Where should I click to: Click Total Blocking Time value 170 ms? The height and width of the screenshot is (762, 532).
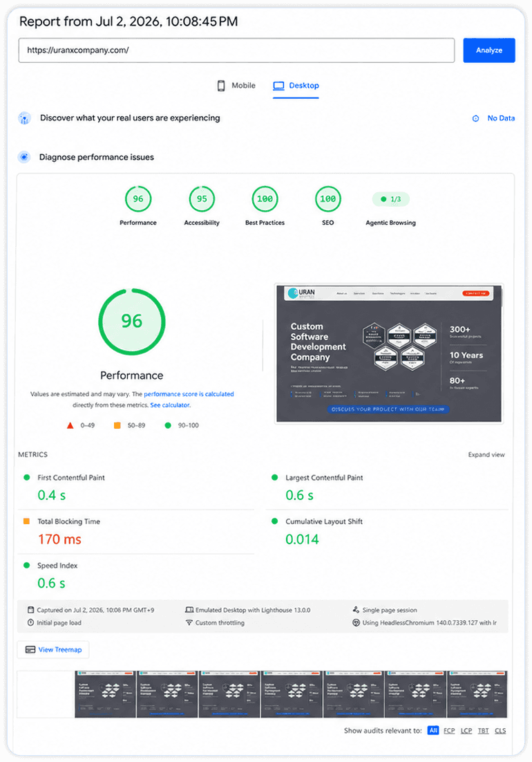59,539
